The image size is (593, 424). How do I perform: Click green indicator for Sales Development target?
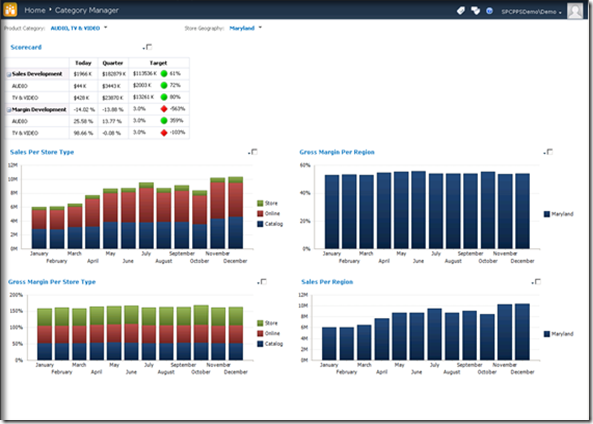164,74
